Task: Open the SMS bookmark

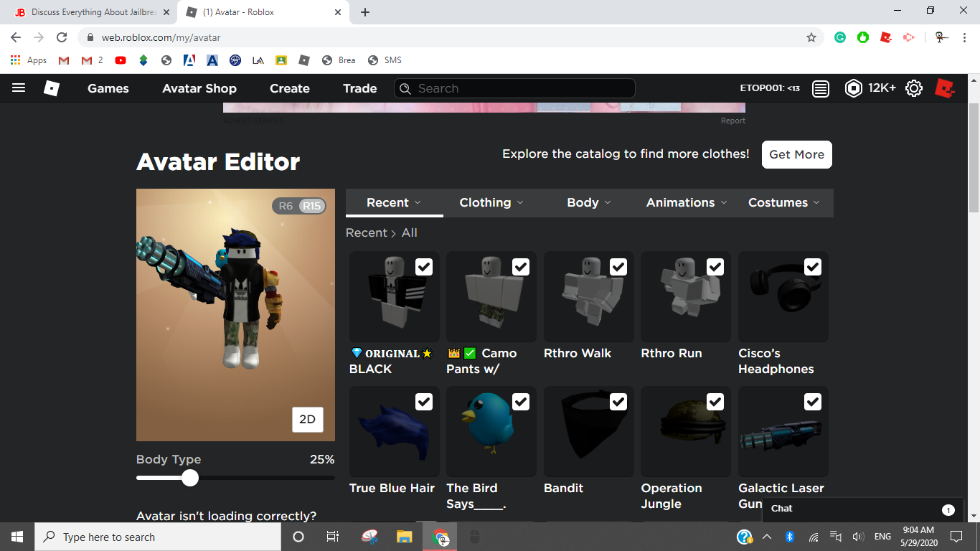Action: pos(385,60)
